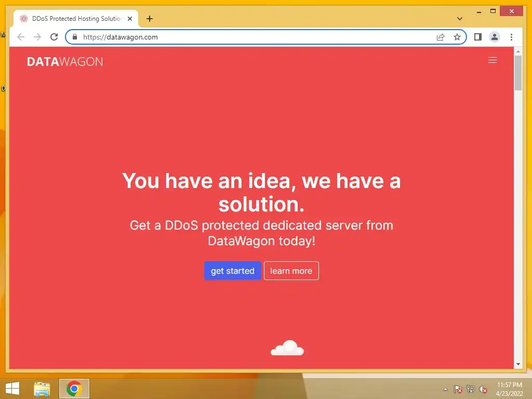532x399 pixels.
Task: Go back to the previous page
Action: coord(21,37)
